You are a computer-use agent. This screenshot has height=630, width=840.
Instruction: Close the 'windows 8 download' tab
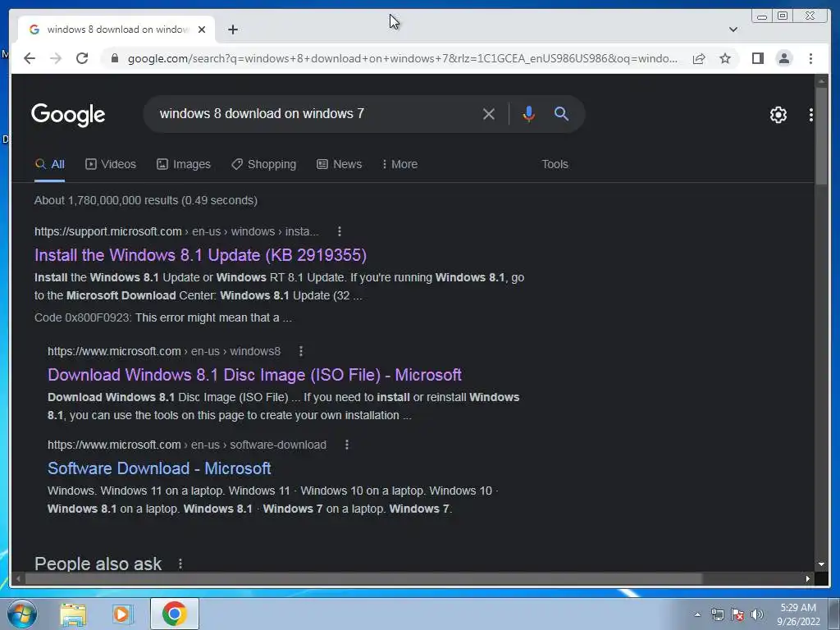[x=202, y=30]
